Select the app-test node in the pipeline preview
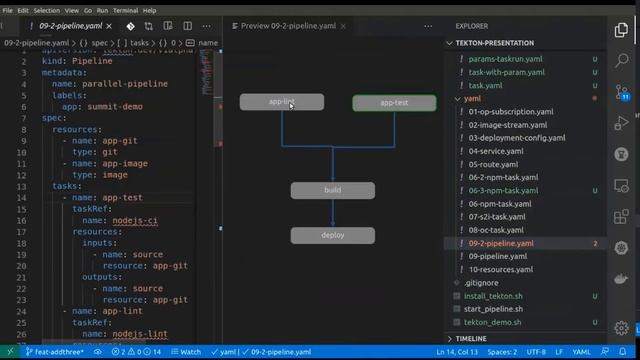The image size is (640, 360). pos(394,103)
